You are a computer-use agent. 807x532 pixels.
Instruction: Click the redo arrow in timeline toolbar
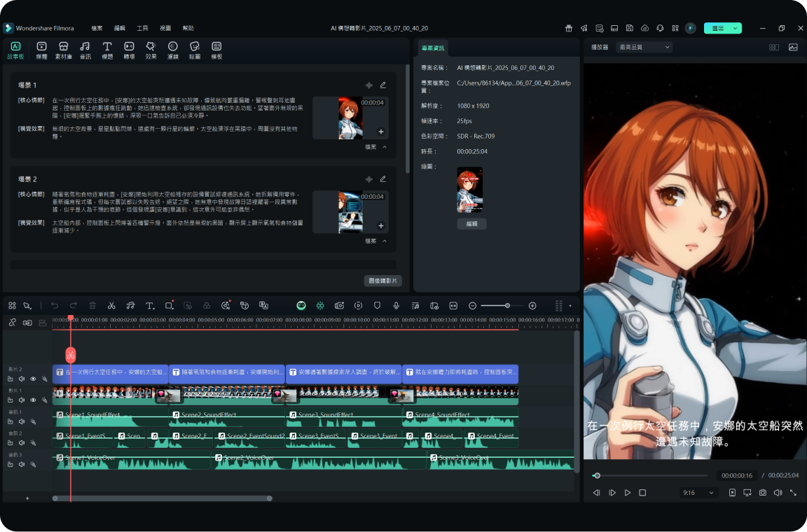[74, 306]
